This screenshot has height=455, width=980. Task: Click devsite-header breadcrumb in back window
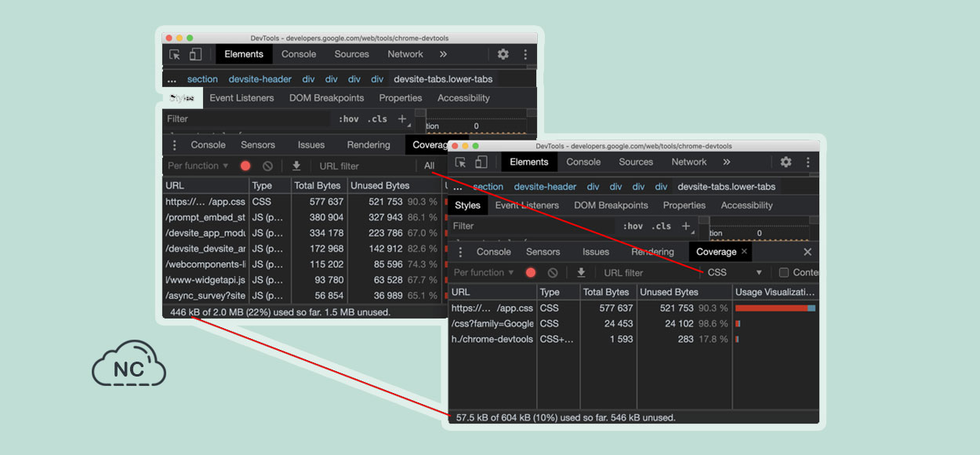(x=260, y=79)
